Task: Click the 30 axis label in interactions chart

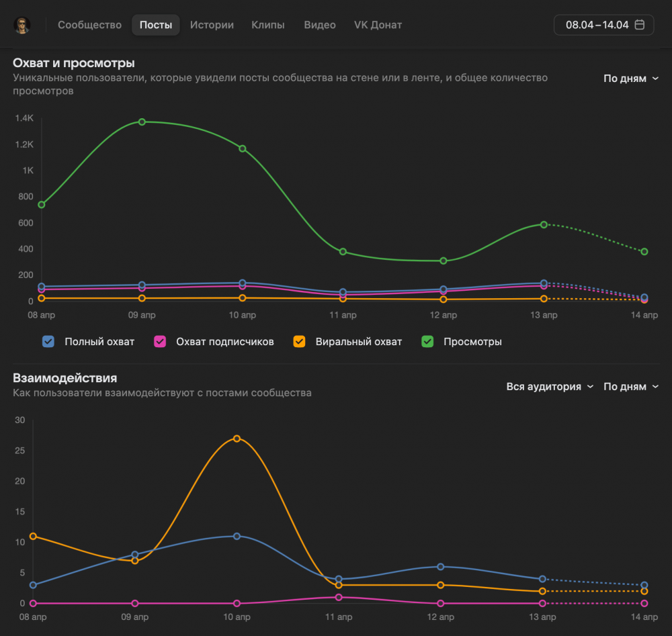Action: [x=19, y=420]
